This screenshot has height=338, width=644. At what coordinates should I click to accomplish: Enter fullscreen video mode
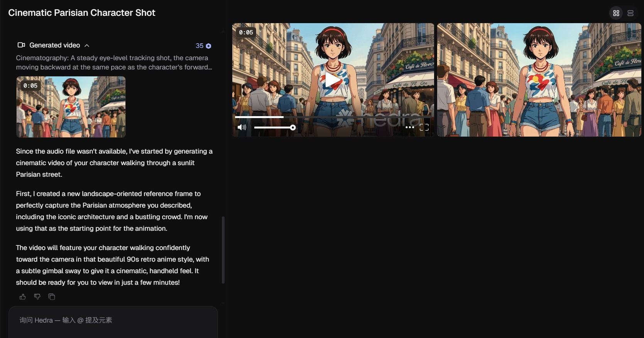pos(424,127)
